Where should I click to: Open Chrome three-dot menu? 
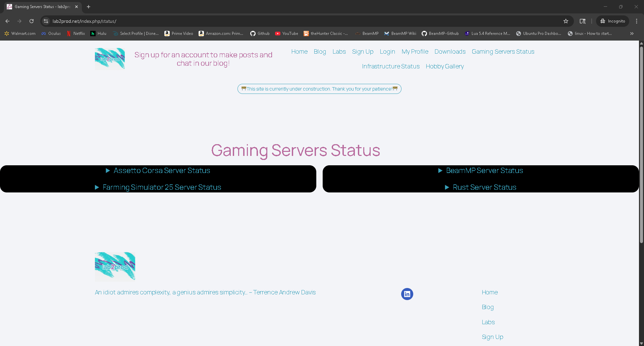637,21
